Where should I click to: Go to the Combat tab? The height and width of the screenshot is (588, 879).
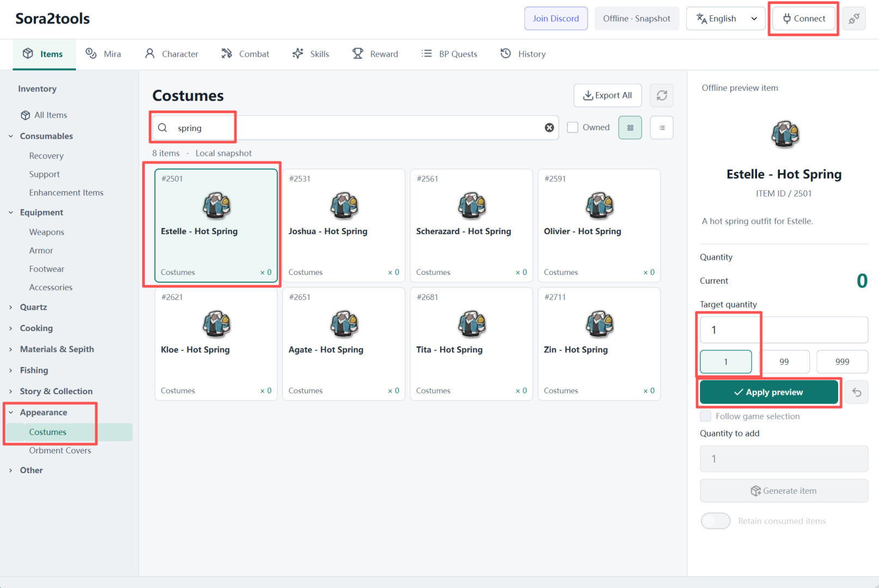246,54
